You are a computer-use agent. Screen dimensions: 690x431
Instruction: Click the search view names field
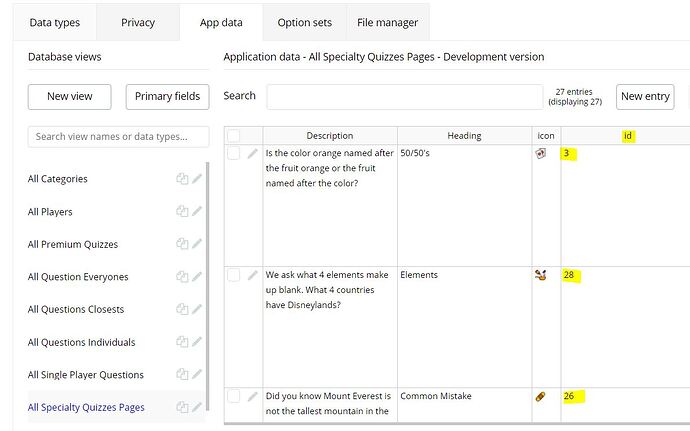click(118, 137)
